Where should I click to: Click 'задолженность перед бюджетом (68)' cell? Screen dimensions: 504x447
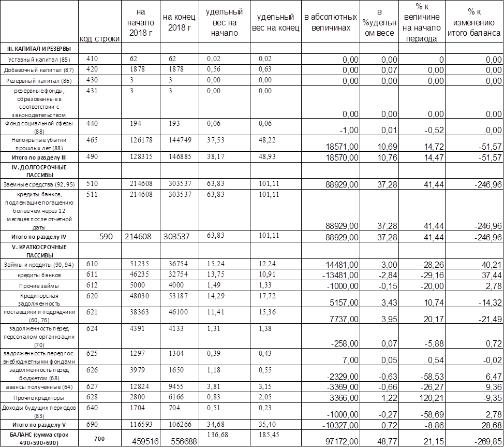(x=39, y=373)
